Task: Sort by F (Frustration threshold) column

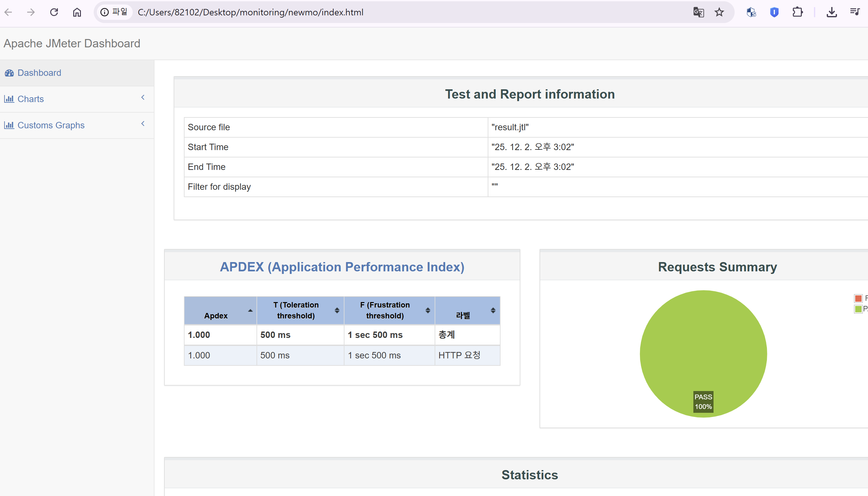Action: [428, 310]
